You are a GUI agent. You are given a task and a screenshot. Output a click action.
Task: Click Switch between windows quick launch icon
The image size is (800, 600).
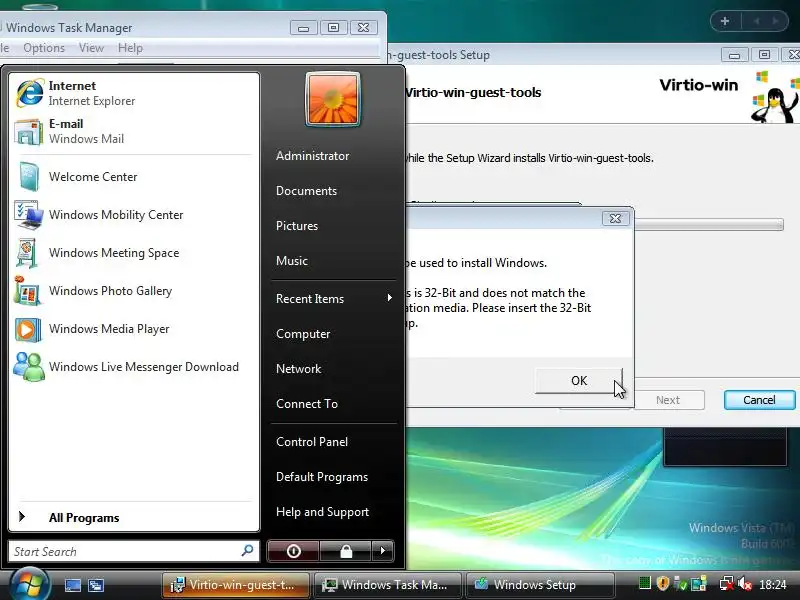pos(95,585)
